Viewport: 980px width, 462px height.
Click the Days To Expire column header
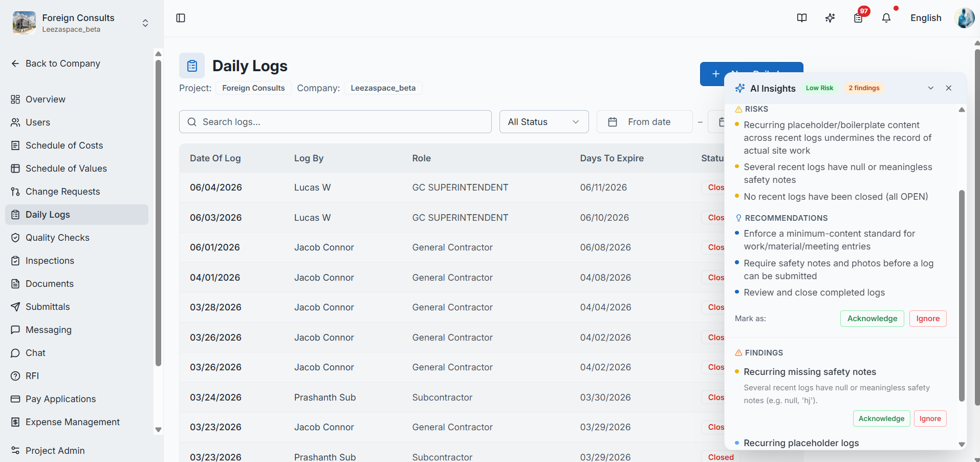(x=612, y=158)
